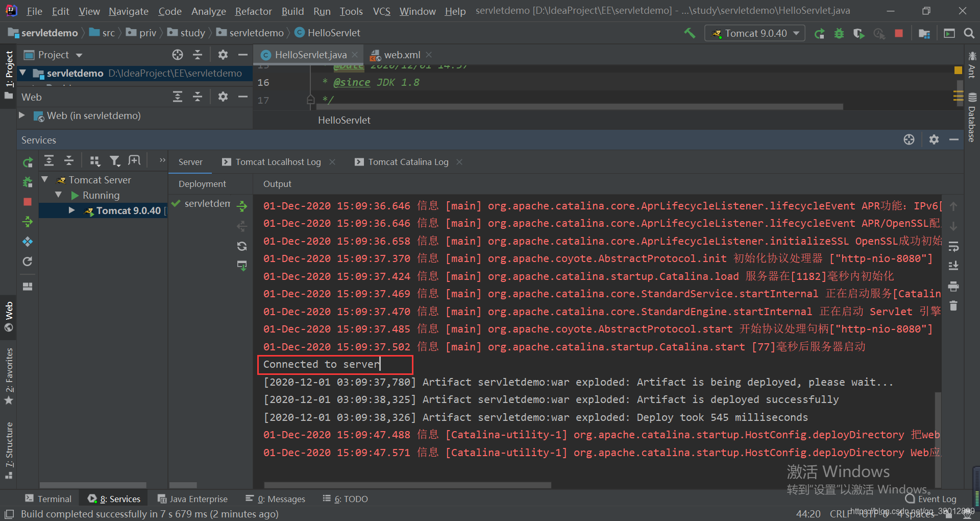Select the Server tab in Services
Viewport: 980px width, 521px height.
click(190, 162)
